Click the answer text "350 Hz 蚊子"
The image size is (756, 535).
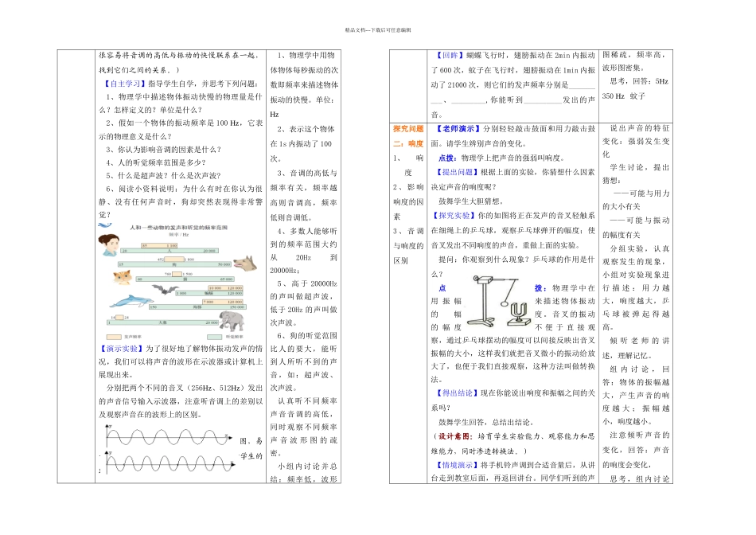click(x=623, y=96)
